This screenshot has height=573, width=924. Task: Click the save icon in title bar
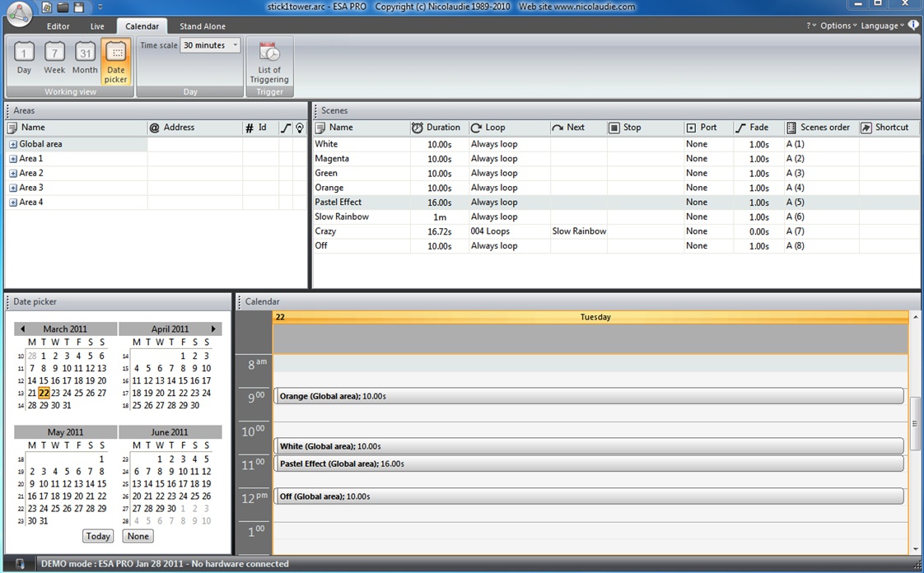pos(78,7)
